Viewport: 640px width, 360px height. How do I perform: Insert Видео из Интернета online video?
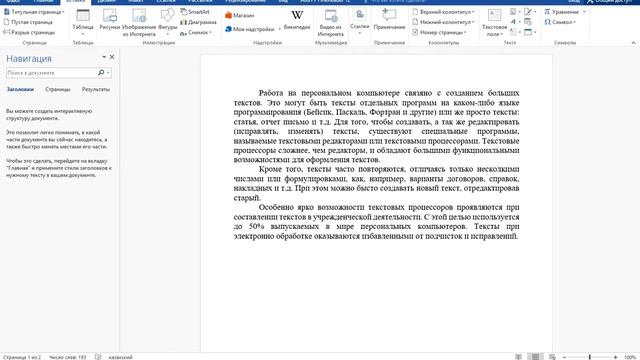[330, 23]
